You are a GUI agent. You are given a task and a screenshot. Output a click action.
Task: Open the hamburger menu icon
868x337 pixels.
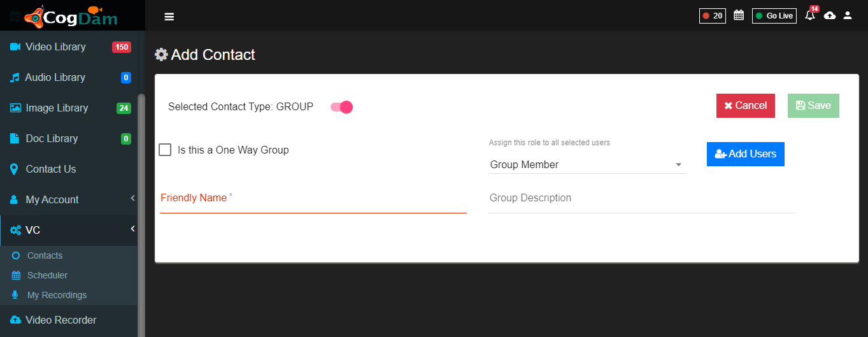coord(169,17)
